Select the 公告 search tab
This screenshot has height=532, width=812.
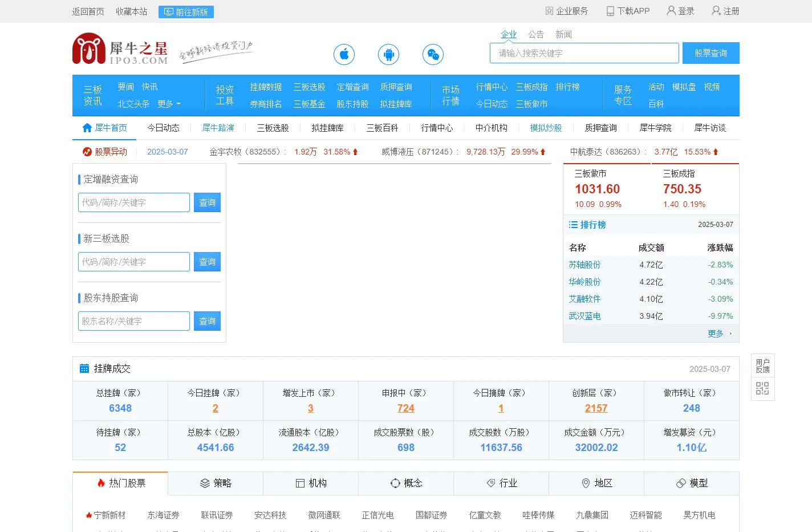click(536, 34)
